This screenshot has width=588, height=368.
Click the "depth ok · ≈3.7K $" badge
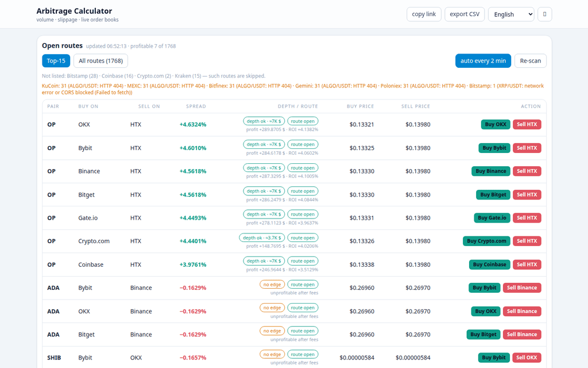[262, 237]
